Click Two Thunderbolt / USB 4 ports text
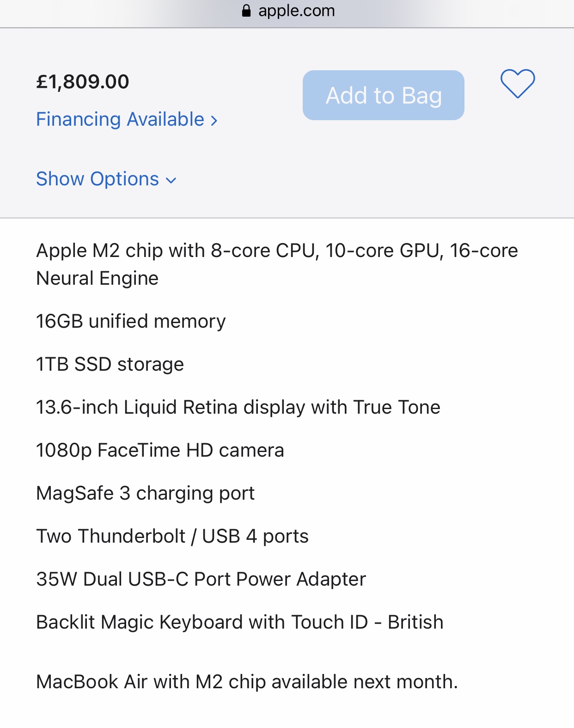The width and height of the screenshot is (574, 728). point(172,536)
